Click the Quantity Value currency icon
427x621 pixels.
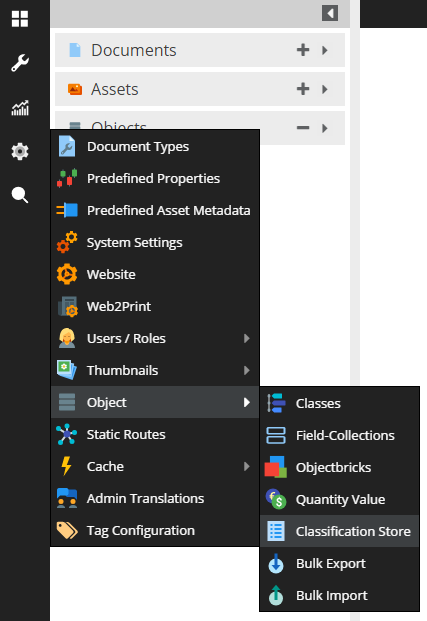pos(276,499)
